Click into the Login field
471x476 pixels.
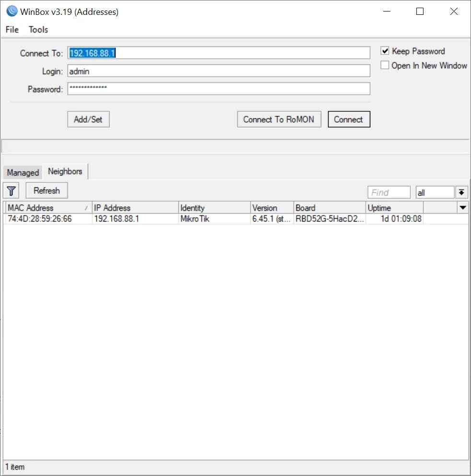(x=219, y=71)
